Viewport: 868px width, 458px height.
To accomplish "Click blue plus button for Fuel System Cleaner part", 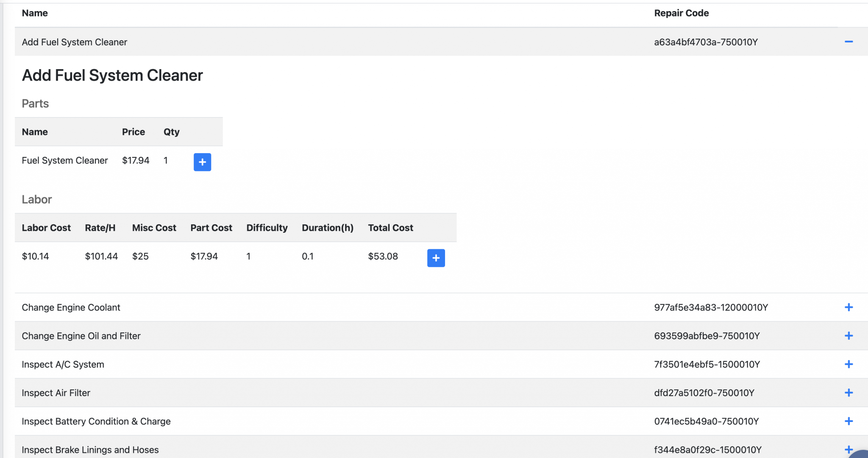I will [x=202, y=162].
